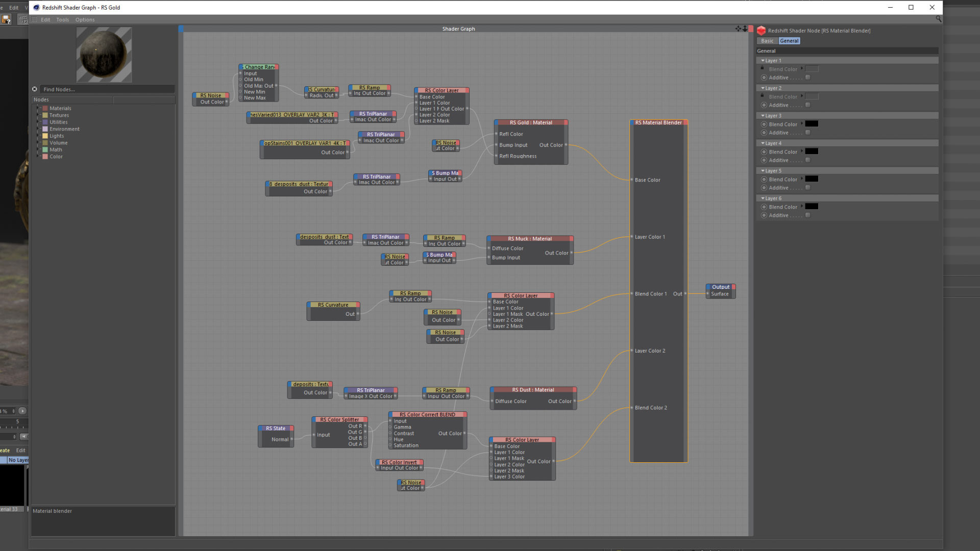Click the search magnifier icon at top right

(x=938, y=19)
